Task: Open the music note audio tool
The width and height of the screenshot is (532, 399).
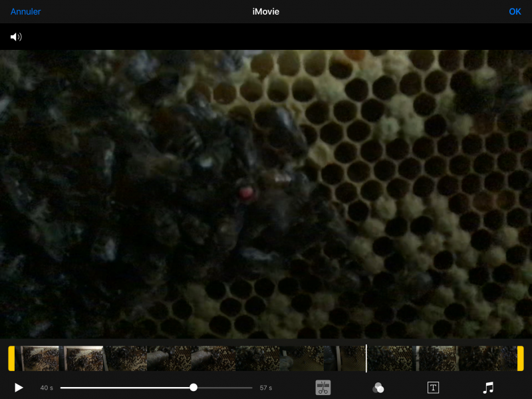Action: 488,388
